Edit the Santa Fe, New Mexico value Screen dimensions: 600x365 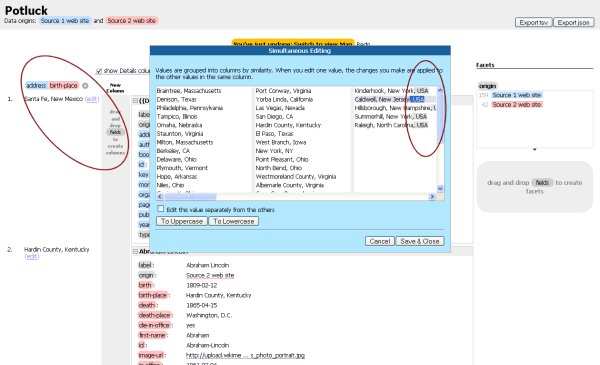pos(92,99)
